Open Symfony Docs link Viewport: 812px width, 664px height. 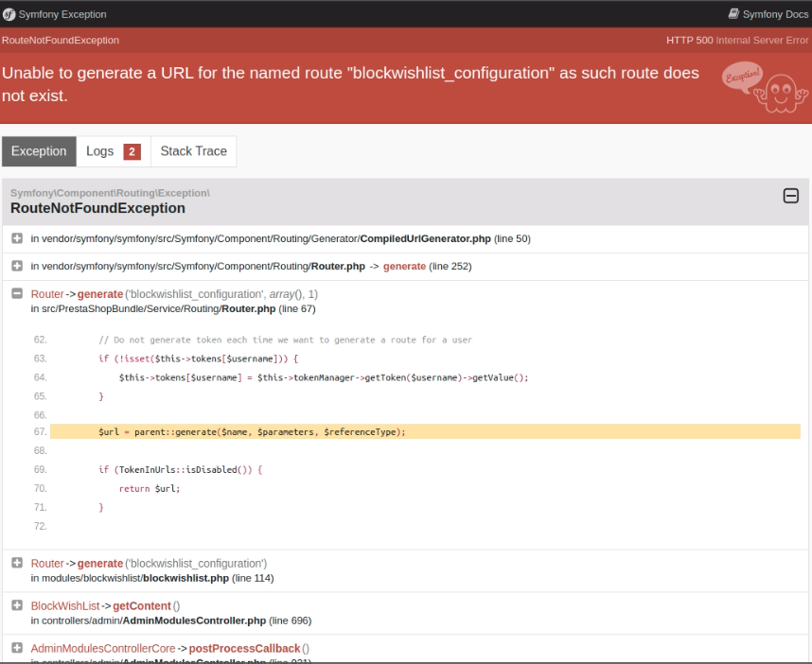[x=768, y=14]
